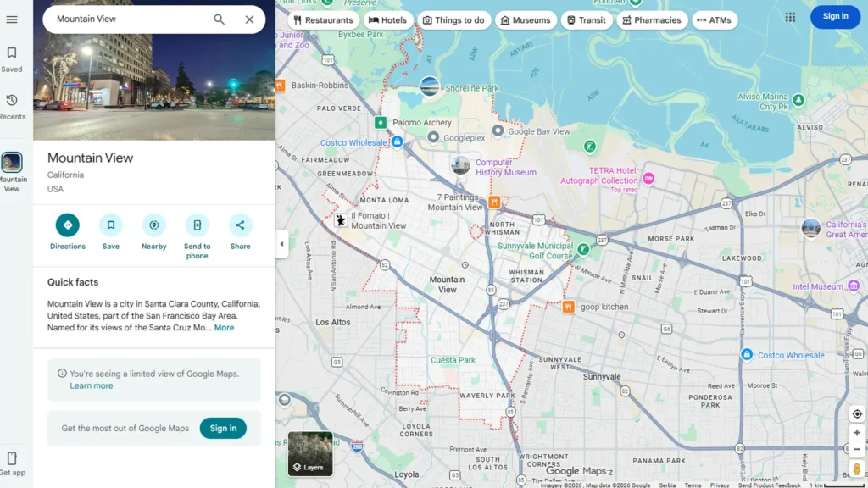The width and height of the screenshot is (868, 488).
Task: Toggle the Hotels filter chip
Action: click(388, 19)
